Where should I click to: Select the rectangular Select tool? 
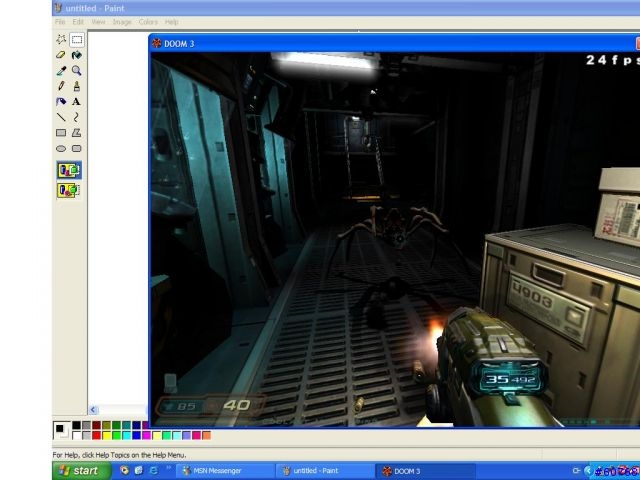pos(77,40)
